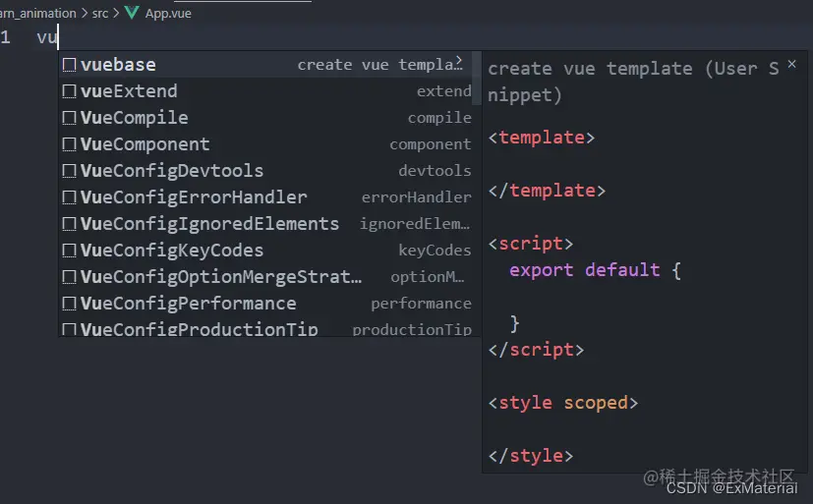Click the suggestion list scrollbar

[477, 78]
